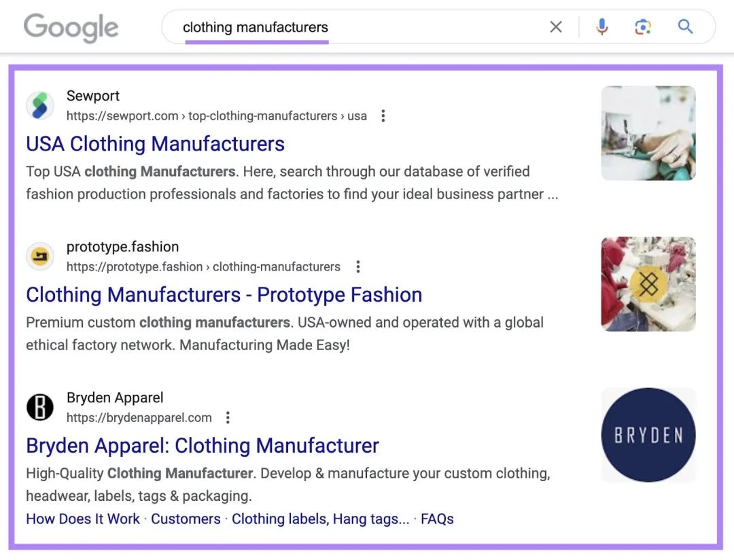Clear the search query with X

[556, 27]
